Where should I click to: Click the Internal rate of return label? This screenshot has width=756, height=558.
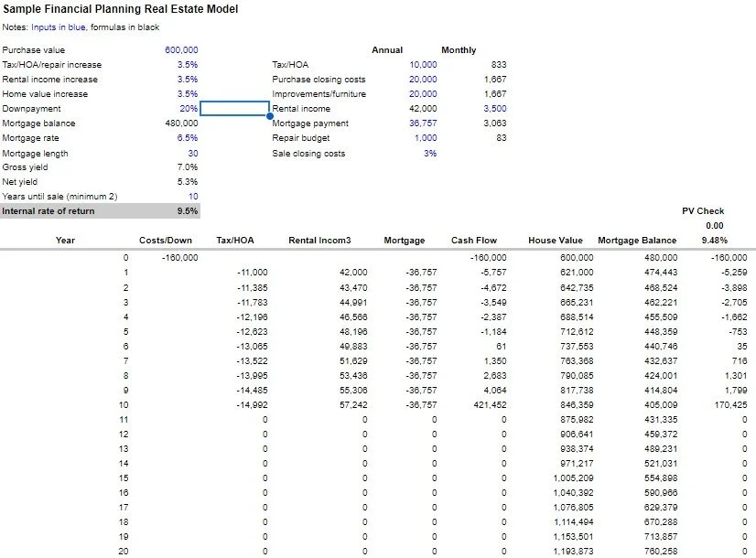pos(49,211)
